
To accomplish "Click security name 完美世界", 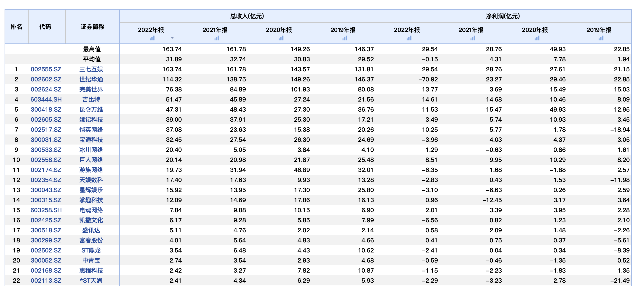I will pos(91,89).
